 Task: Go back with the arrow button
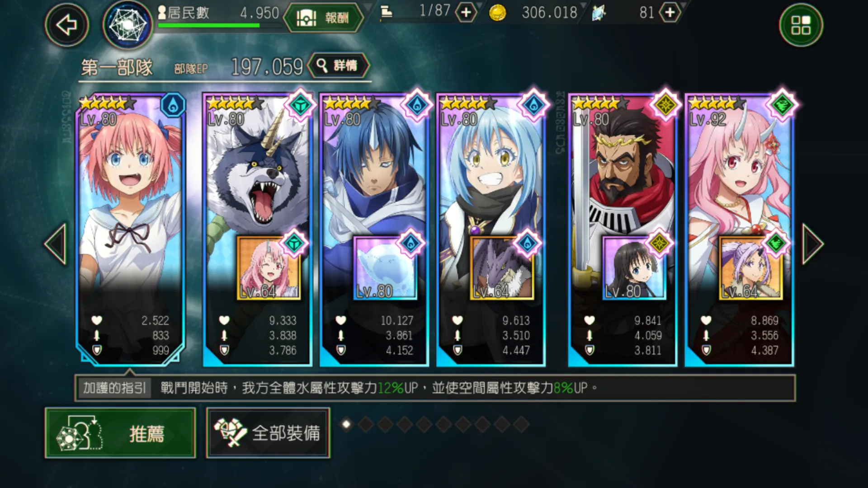pyautogui.click(x=66, y=24)
